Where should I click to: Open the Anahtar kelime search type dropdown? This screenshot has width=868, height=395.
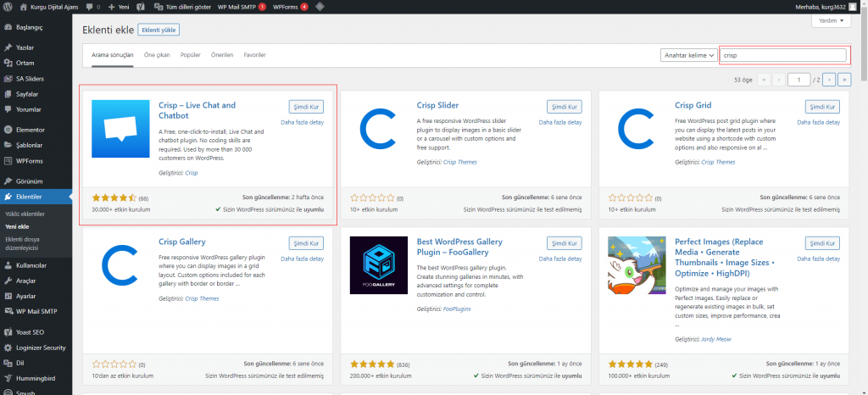[688, 55]
